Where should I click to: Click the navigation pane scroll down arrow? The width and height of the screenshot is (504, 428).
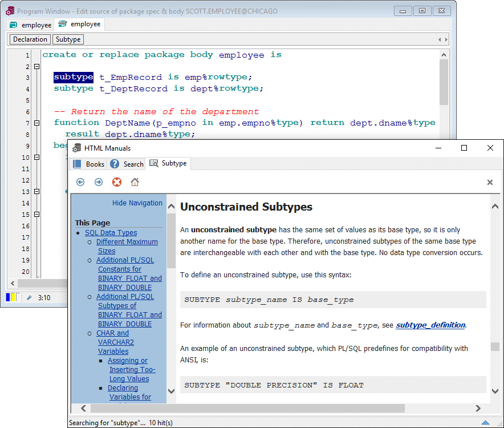click(171, 391)
